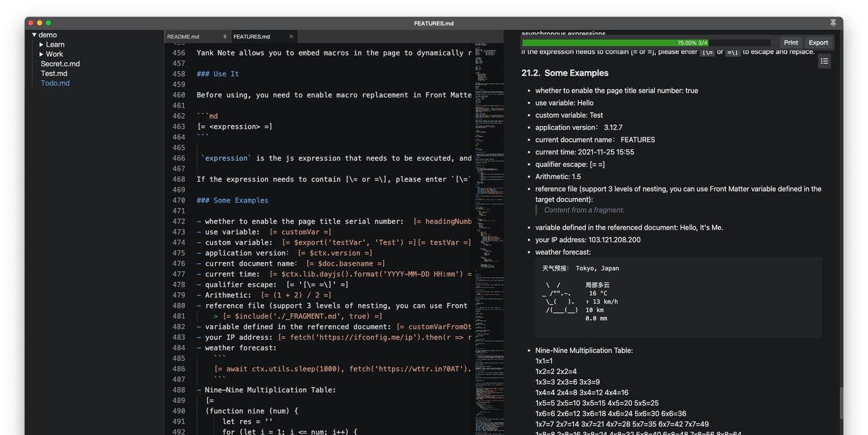Expand the Learn folder
The height and width of the screenshot is (435, 868).
click(41, 45)
